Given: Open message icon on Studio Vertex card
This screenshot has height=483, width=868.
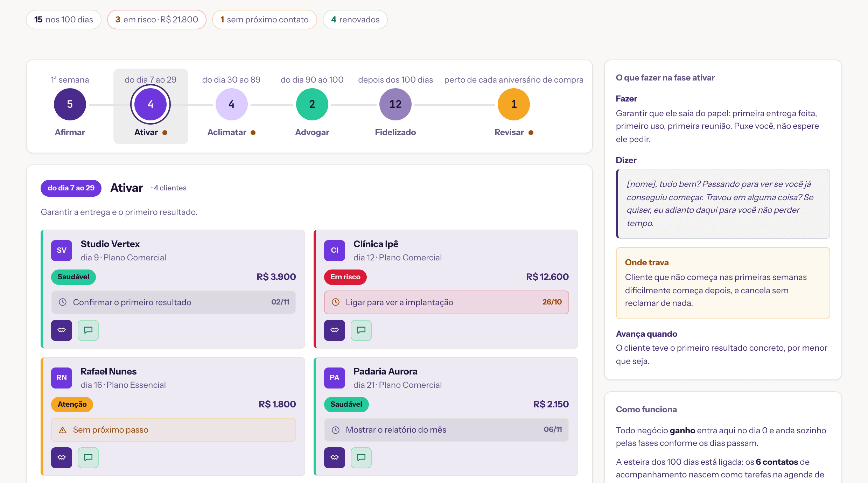Looking at the screenshot, I should [x=88, y=330].
